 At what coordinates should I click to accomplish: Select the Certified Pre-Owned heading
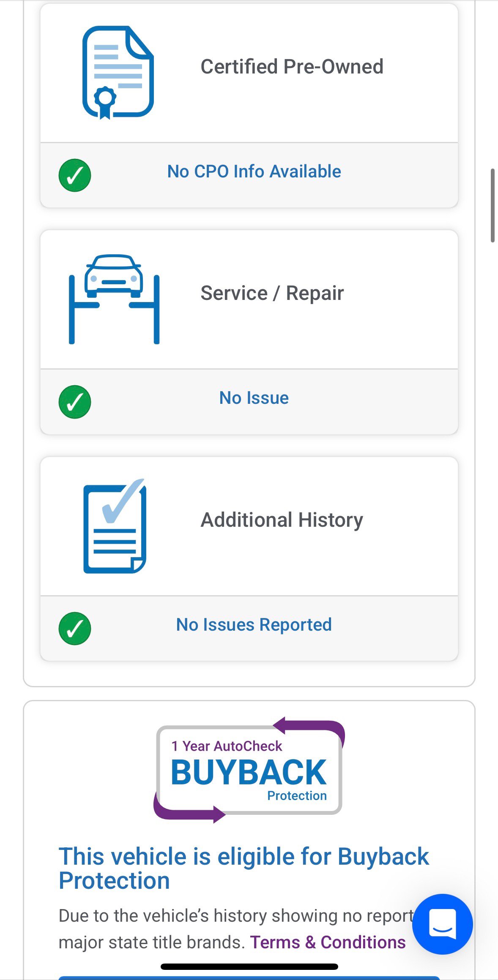(292, 67)
